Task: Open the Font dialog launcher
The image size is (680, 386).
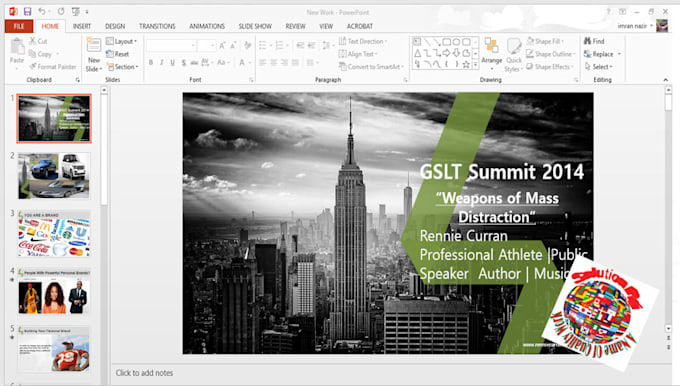Action: tap(252, 80)
